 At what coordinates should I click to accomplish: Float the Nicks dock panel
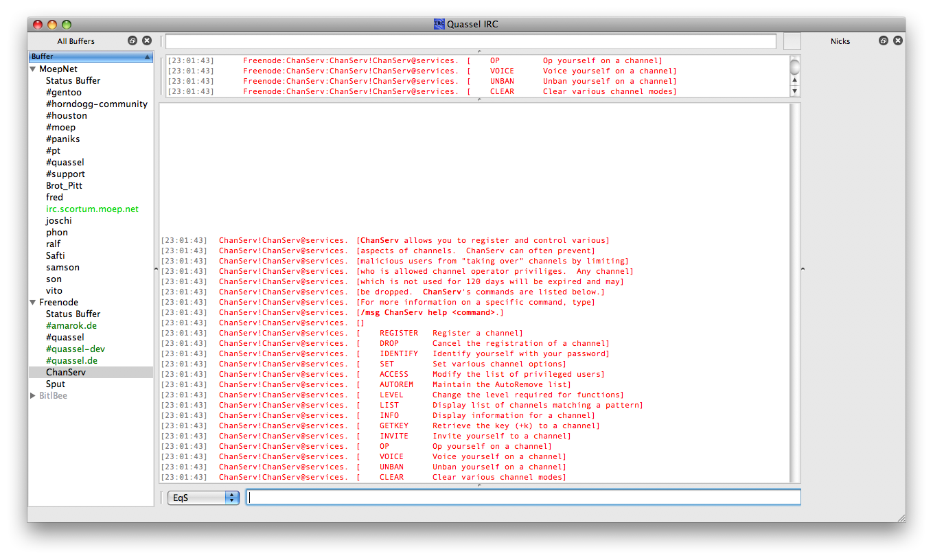click(x=884, y=41)
